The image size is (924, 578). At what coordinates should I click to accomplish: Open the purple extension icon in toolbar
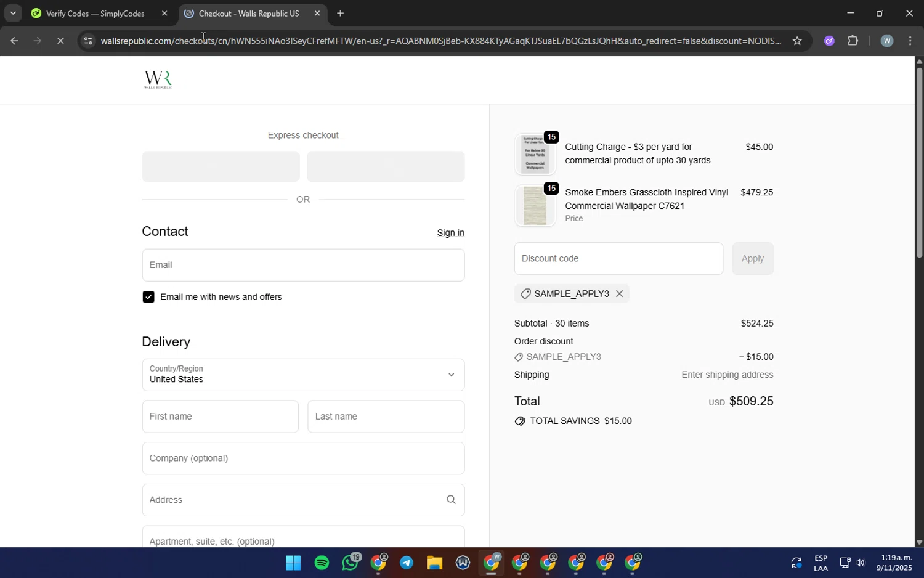pyautogui.click(x=829, y=41)
